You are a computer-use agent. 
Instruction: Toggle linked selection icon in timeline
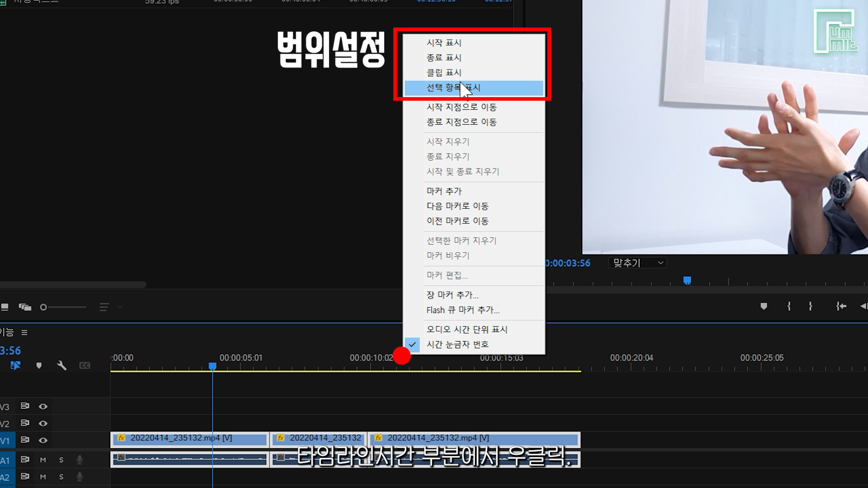pyautogui.click(x=15, y=366)
